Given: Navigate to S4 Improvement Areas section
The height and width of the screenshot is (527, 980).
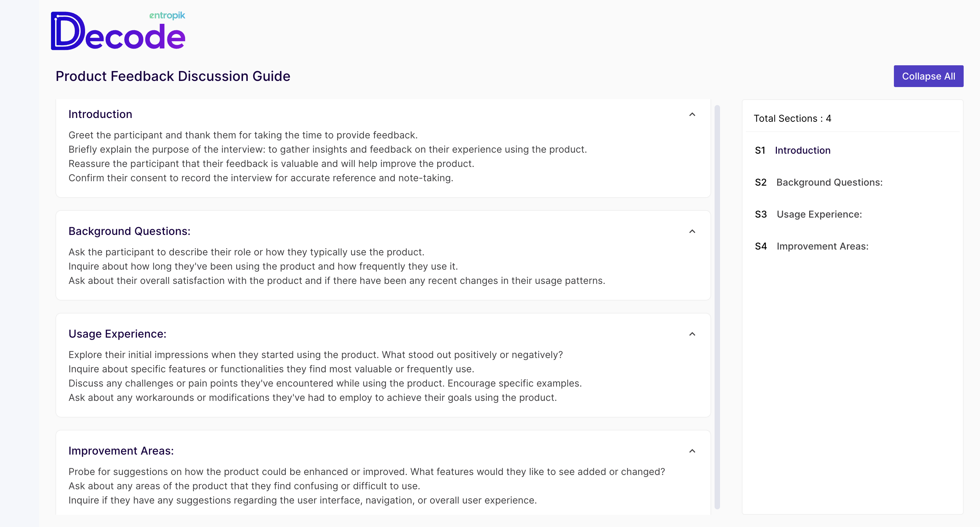Looking at the screenshot, I should click(822, 247).
